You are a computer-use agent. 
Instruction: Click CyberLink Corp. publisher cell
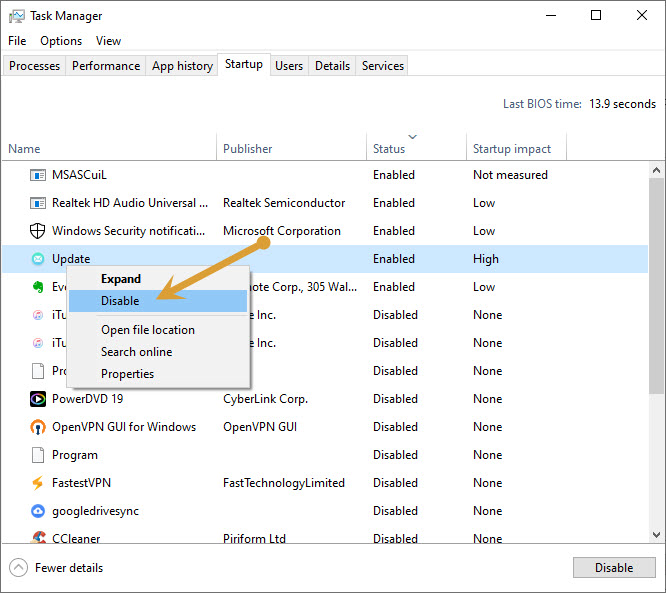click(x=265, y=399)
